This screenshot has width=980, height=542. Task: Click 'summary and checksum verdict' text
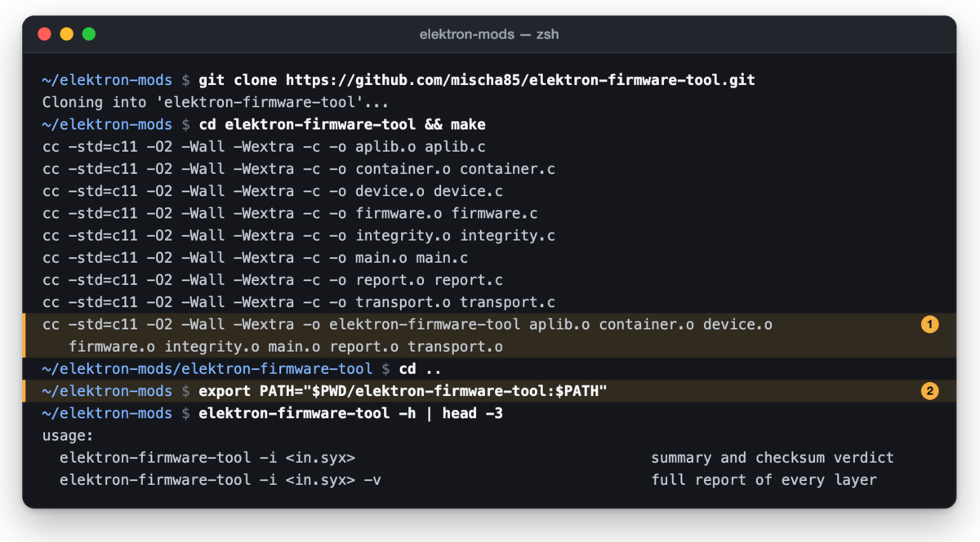click(773, 458)
